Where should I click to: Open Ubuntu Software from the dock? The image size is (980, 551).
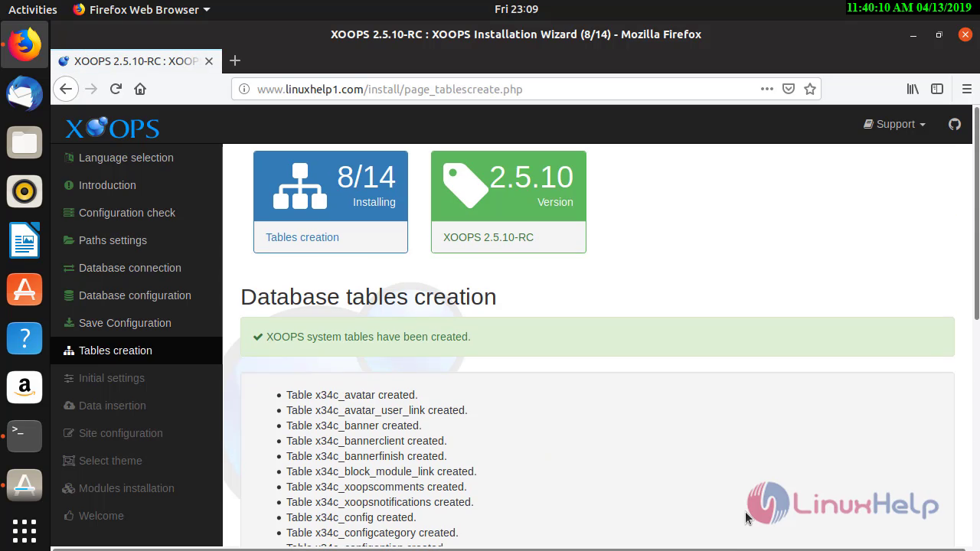(x=24, y=290)
